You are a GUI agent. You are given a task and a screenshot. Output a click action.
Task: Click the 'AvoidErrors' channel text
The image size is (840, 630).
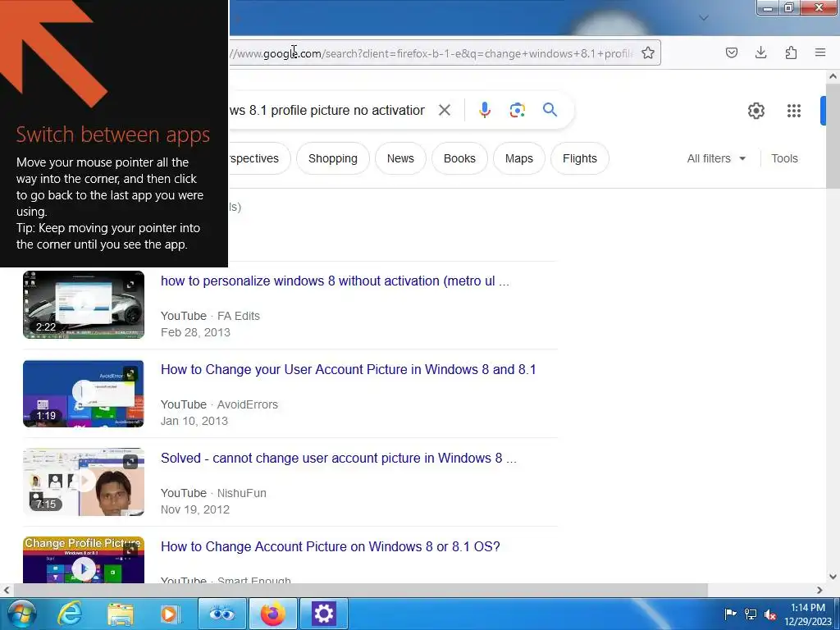[248, 404]
